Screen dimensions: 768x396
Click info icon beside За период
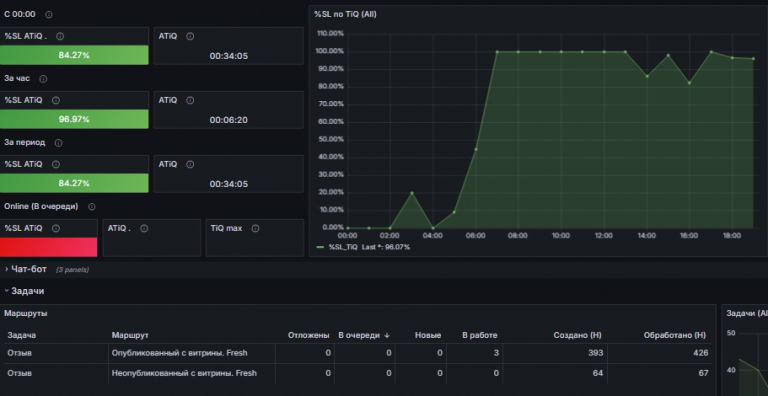[x=58, y=143]
